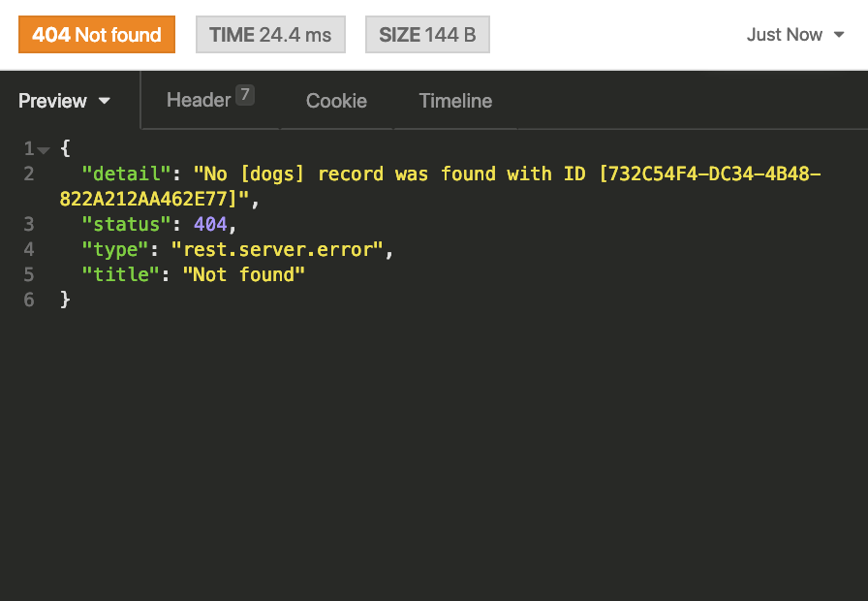
Task: Switch to the Header tab
Action: pyautogui.click(x=199, y=100)
